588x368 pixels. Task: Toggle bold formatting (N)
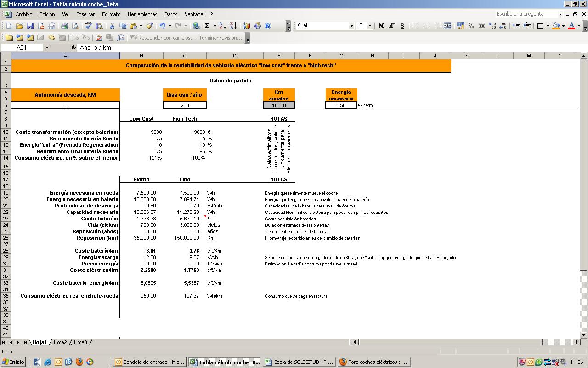click(381, 26)
